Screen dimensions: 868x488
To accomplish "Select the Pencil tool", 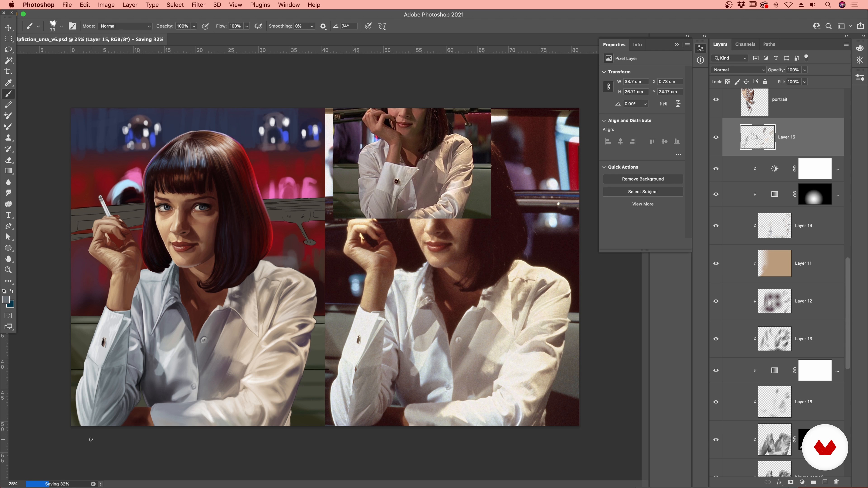I will click(8, 105).
